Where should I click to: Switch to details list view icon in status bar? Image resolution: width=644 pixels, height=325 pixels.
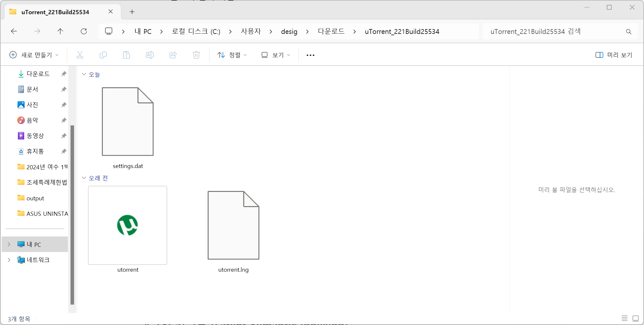point(625,319)
